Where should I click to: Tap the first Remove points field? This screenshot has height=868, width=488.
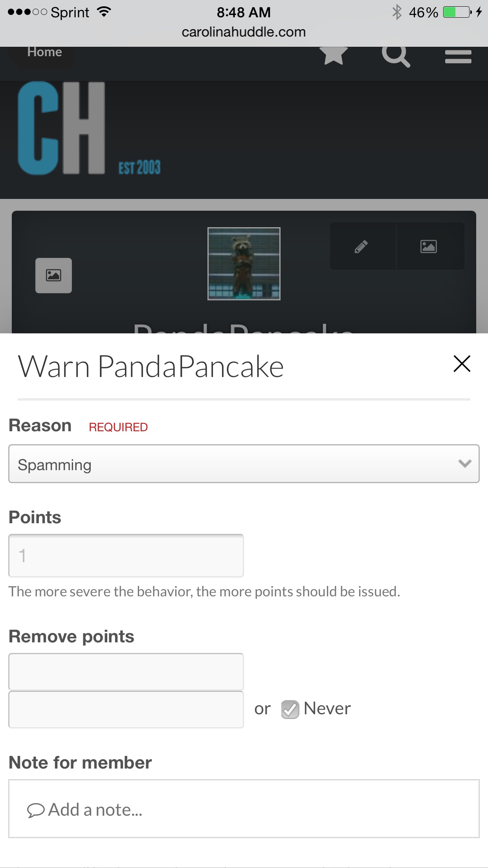click(126, 671)
